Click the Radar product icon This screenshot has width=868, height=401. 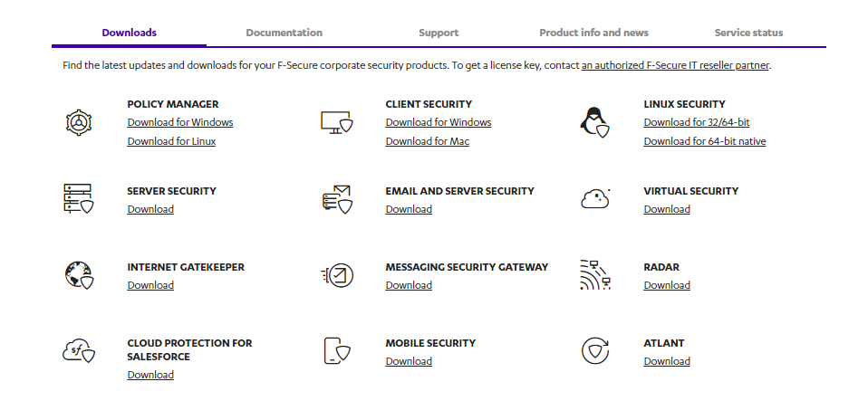[x=593, y=273]
